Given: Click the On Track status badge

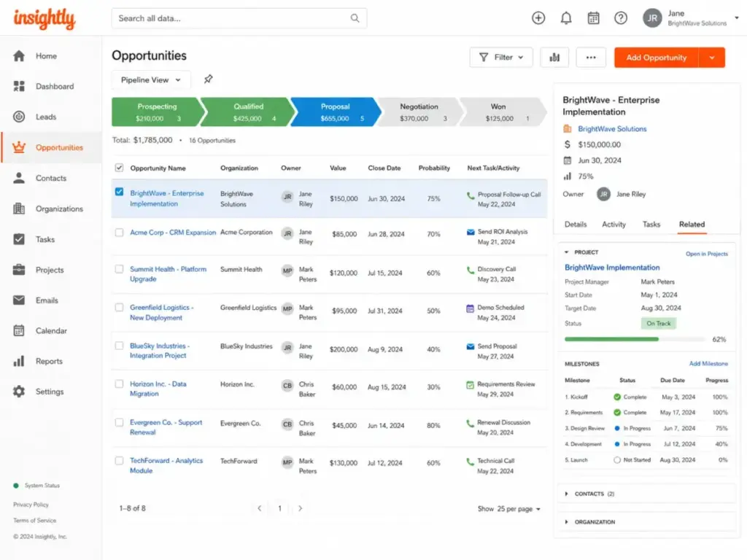Looking at the screenshot, I should click(x=659, y=323).
